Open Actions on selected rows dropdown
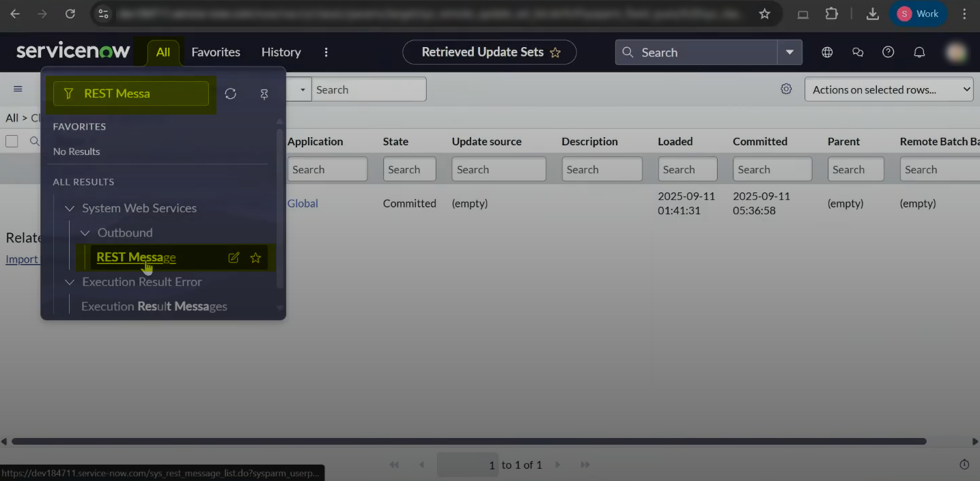Image resolution: width=980 pixels, height=481 pixels. point(888,89)
